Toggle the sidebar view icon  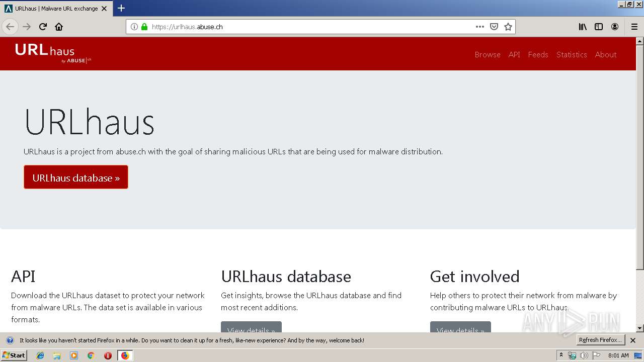(x=599, y=27)
